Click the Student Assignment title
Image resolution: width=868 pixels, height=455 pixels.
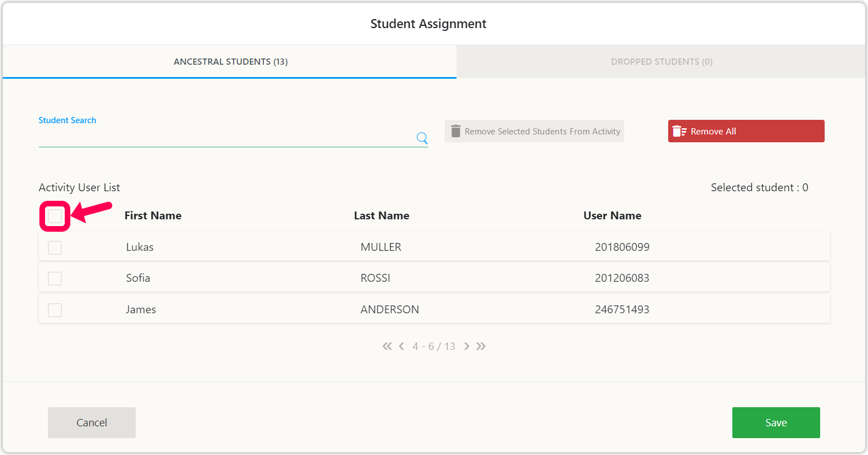(428, 24)
